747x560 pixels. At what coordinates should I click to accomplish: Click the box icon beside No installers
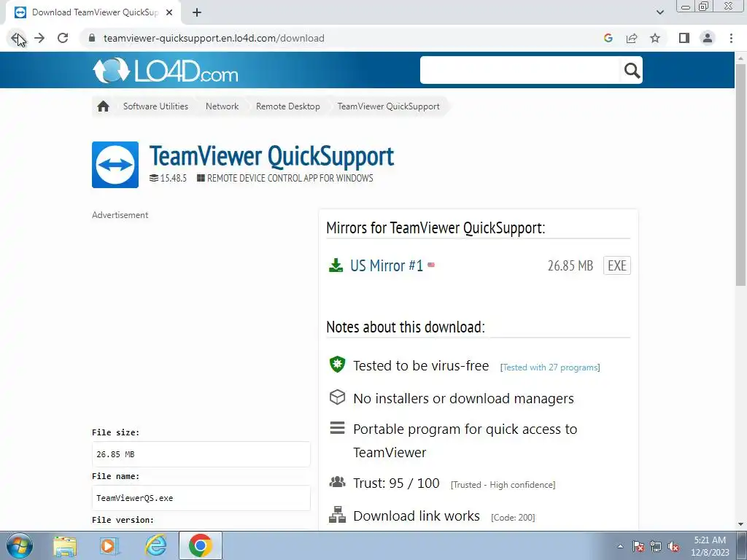(x=337, y=397)
